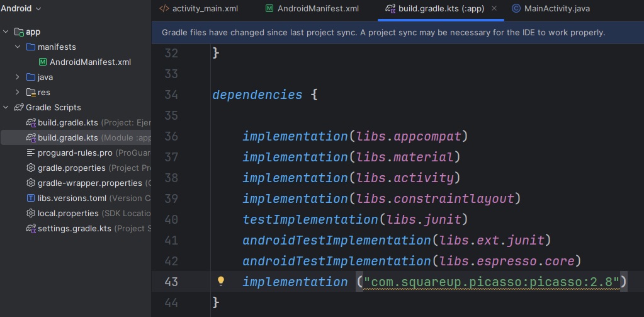644x317 pixels.
Task: Switch to the MainActivity.java tab
Action: (551, 9)
